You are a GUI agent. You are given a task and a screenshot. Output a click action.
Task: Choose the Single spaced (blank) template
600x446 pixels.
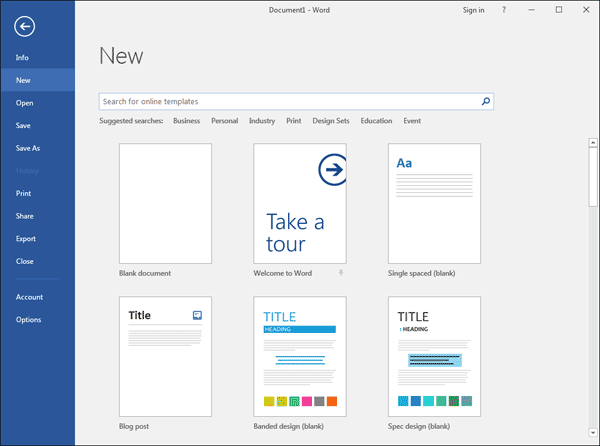434,203
